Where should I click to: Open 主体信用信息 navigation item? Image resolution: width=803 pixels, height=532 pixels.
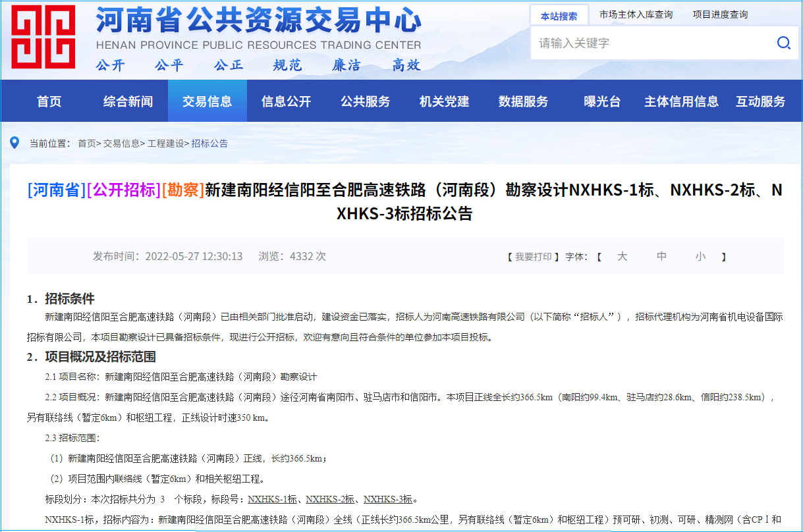(681, 101)
